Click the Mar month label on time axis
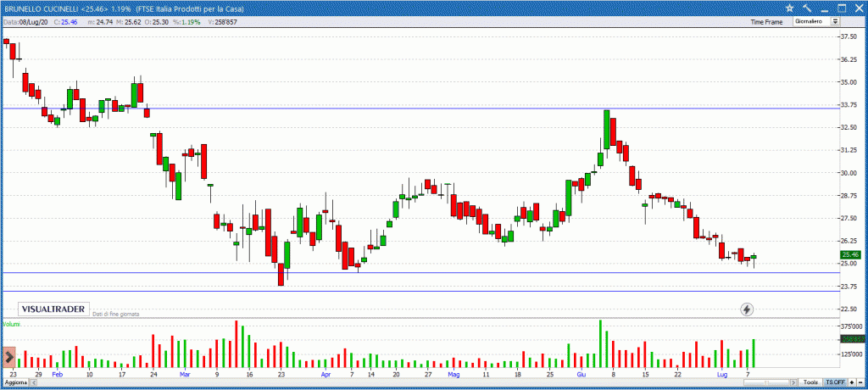Screen dimensions: 868x390 tap(186, 374)
